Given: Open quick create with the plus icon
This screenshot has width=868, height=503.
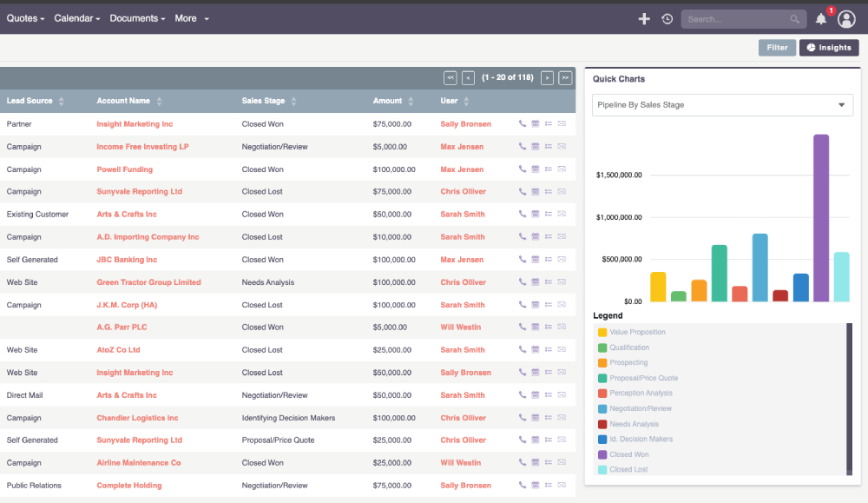Looking at the screenshot, I should point(644,18).
